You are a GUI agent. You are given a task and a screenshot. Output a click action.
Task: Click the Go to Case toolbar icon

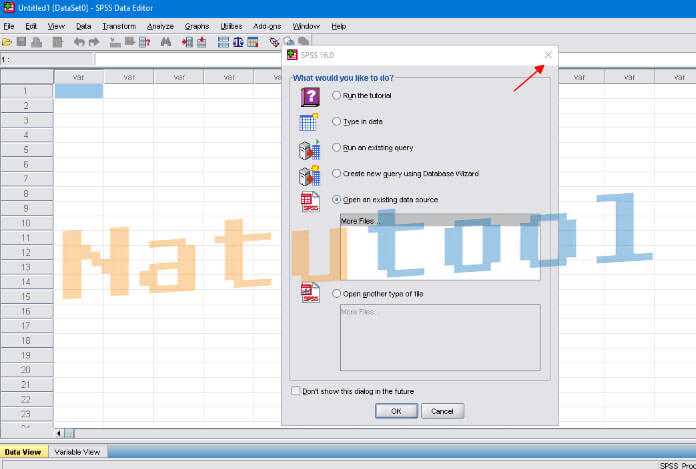coord(115,43)
